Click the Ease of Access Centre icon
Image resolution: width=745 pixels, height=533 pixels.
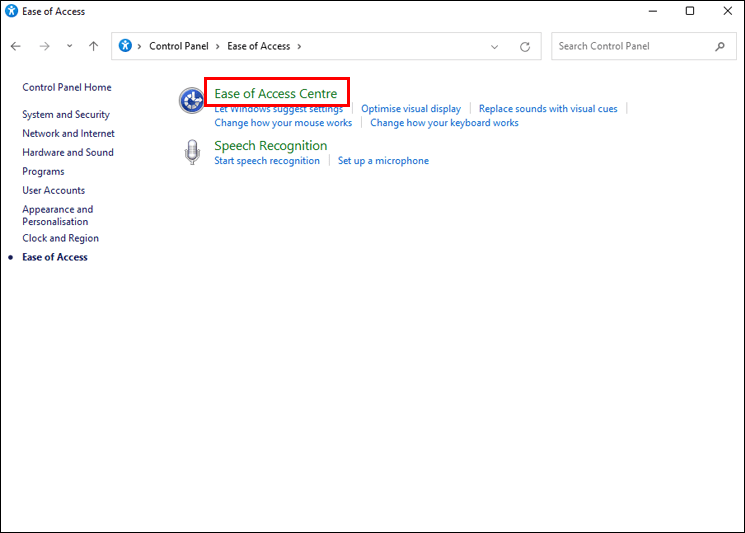[x=191, y=100]
